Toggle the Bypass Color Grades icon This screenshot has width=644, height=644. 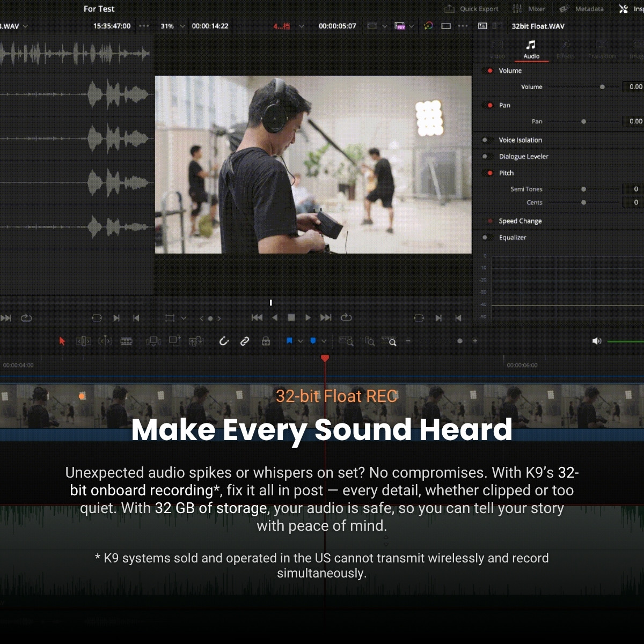coord(428,26)
